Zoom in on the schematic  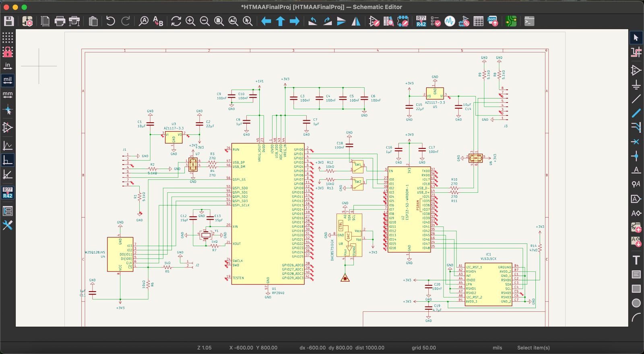tap(190, 21)
